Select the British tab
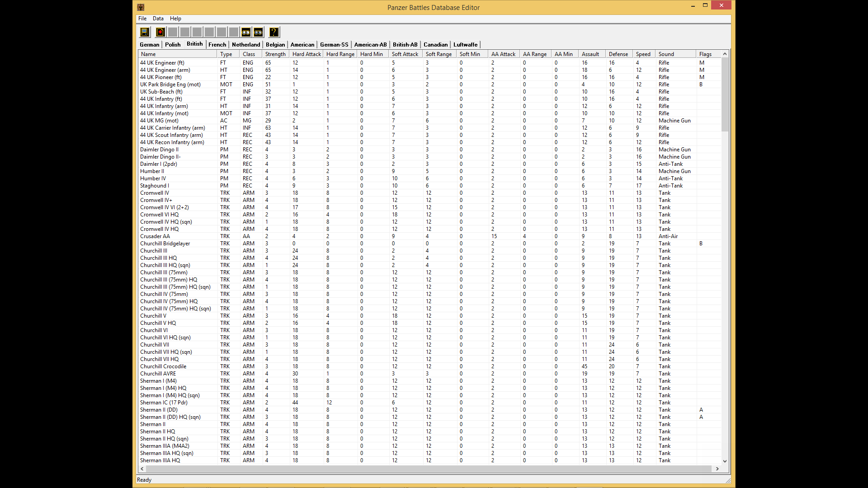The width and height of the screenshot is (868, 488). [194, 44]
